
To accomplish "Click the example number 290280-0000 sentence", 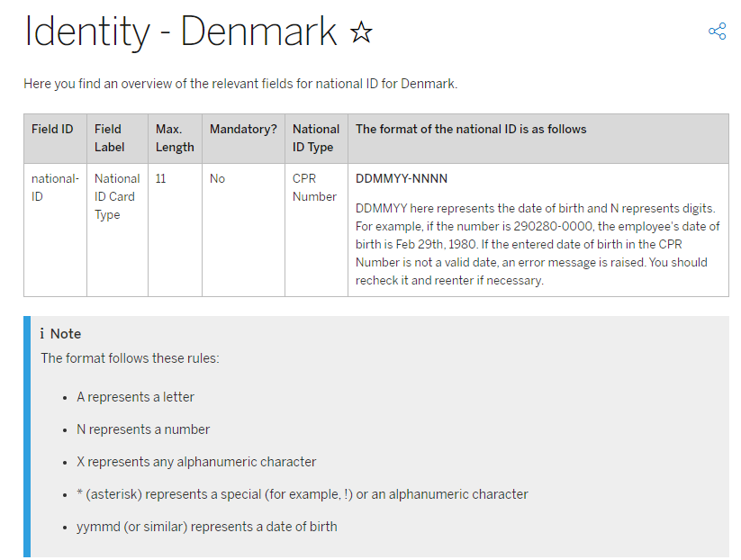I will tap(538, 235).
